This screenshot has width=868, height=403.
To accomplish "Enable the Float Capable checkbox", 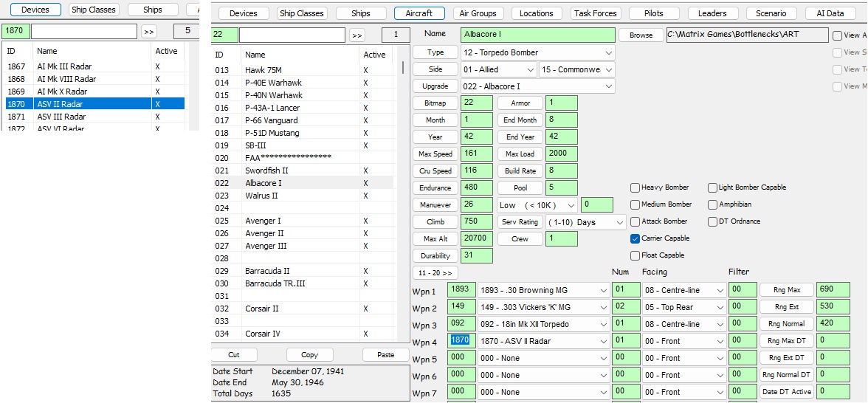I will 635,255.
